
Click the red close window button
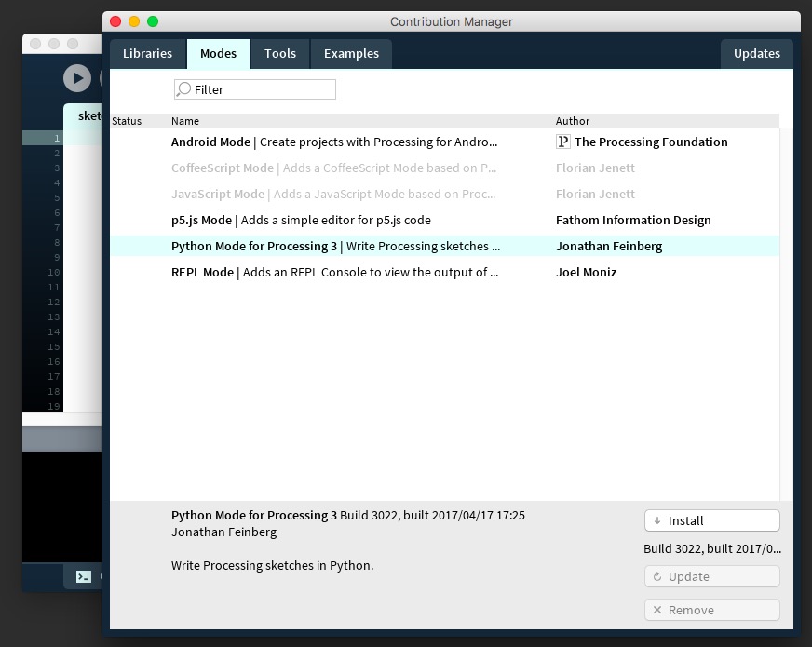pos(115,21)
